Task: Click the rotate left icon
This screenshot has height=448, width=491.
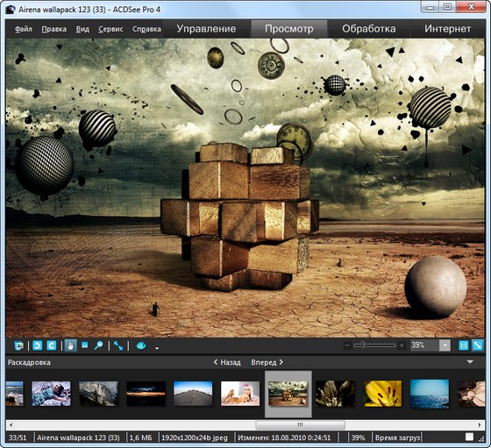Action: click(x=37, y=345)
